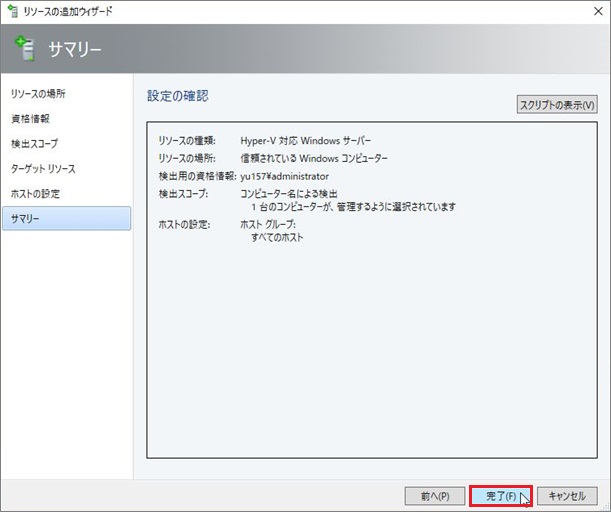Click the wizard icon in the title bar
The height and width of the screenshot is (512, 611).
(x=12, y=11)
